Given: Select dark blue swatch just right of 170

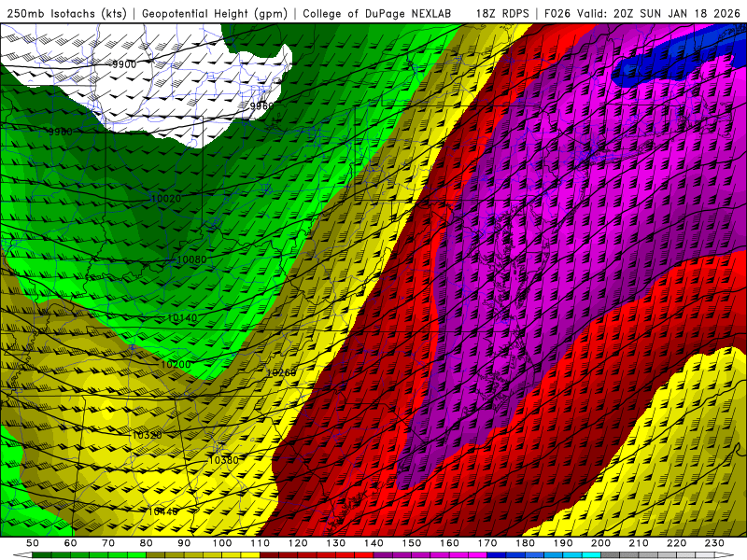Looking at the screenshot, I should (x=497, y=555).
